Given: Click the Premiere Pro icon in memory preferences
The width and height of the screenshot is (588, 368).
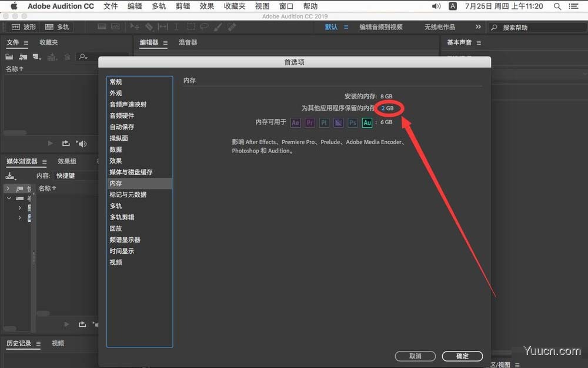Looking at the screenshot, I should [x=310, y=122].
